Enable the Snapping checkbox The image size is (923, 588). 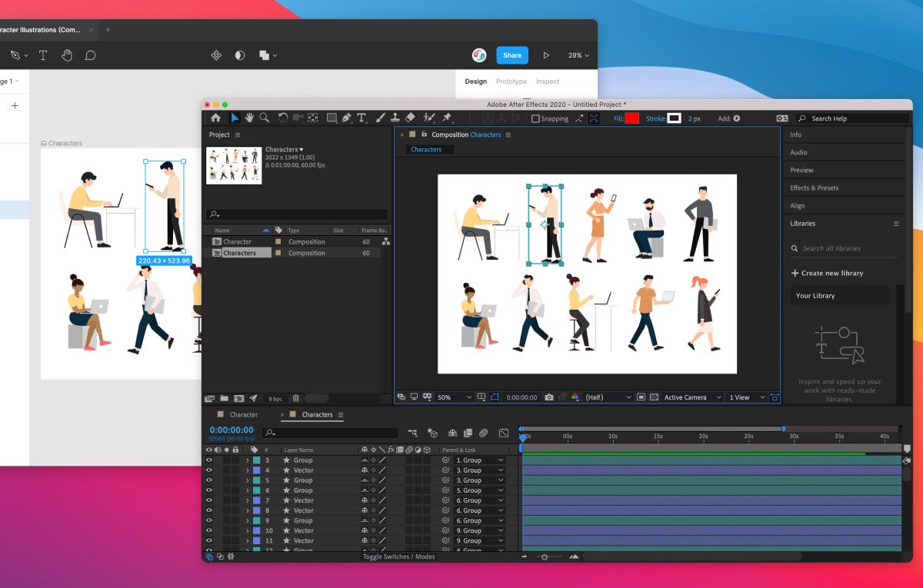click(x=535, y=118)
